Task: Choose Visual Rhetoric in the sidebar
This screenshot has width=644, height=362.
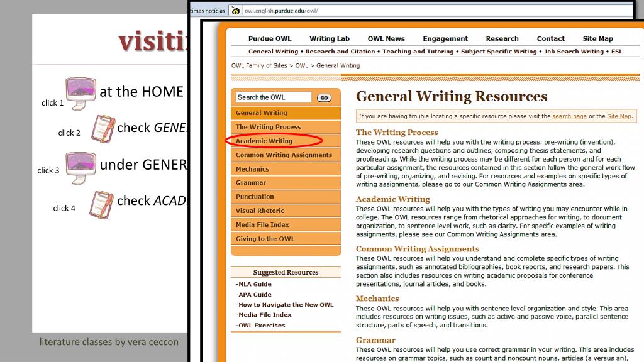Action: [286, 211]
